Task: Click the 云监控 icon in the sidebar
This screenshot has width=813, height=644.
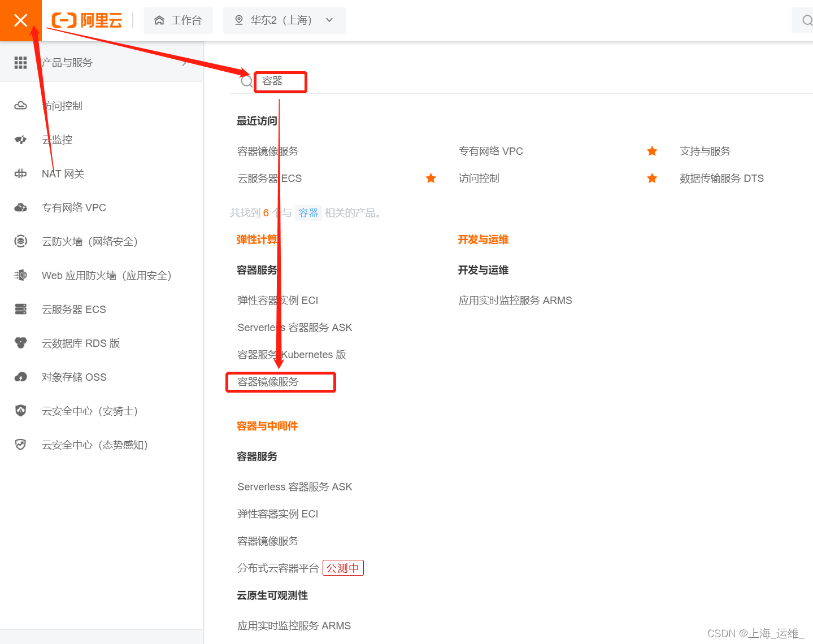Action: 20,140
